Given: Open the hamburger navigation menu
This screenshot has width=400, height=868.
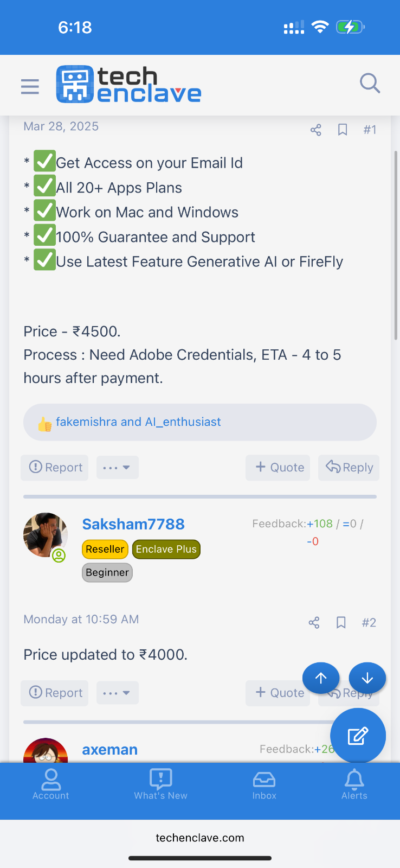Looking at the screenshot, I should pos(30,86).
